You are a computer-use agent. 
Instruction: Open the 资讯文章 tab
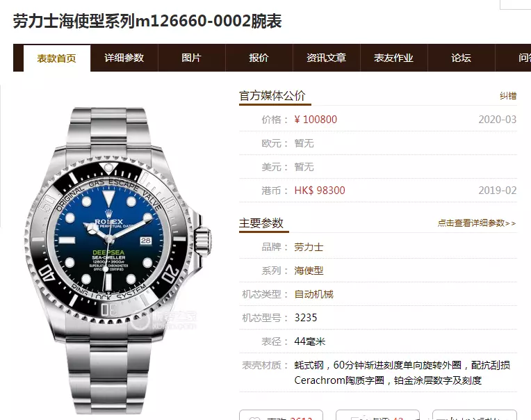point(326,58)
